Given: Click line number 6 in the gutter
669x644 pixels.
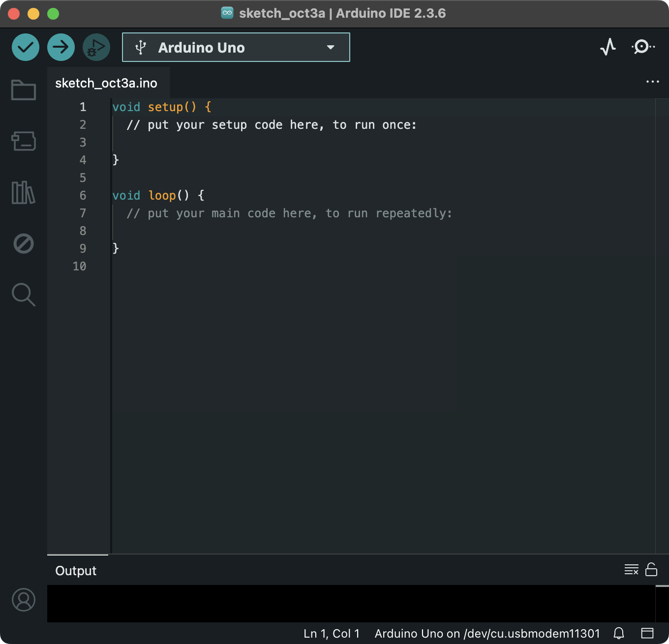Looking at the screenshot, I should 83,196.
